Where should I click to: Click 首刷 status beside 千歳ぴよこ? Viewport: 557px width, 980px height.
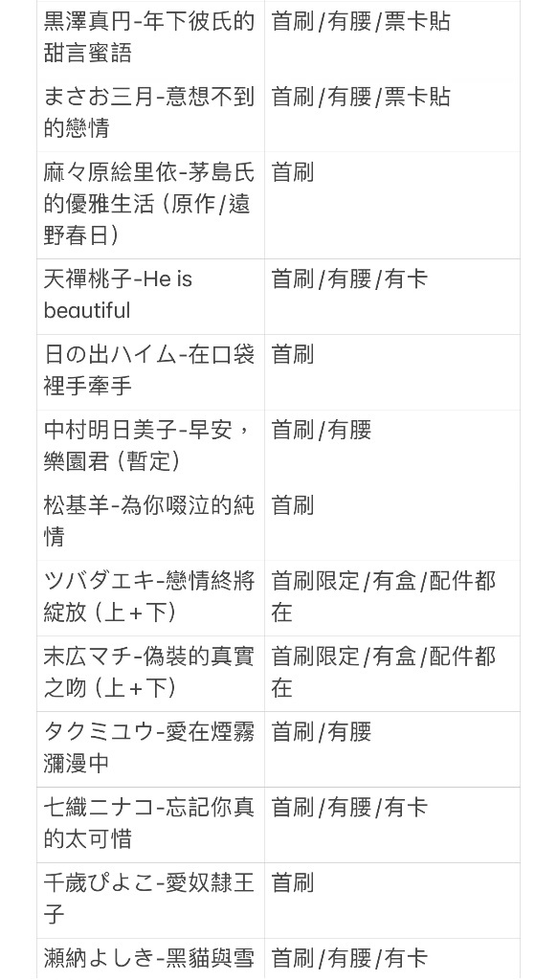click(293, 883)
